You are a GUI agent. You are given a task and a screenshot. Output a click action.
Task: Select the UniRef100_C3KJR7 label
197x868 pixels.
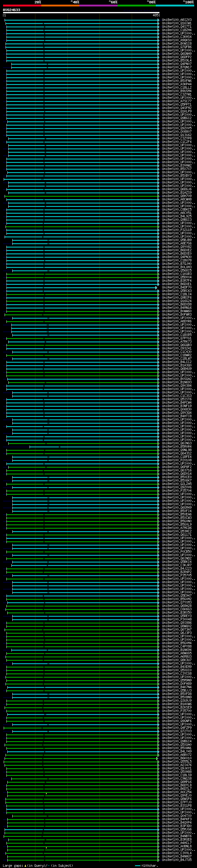click(x=177, y=565)
